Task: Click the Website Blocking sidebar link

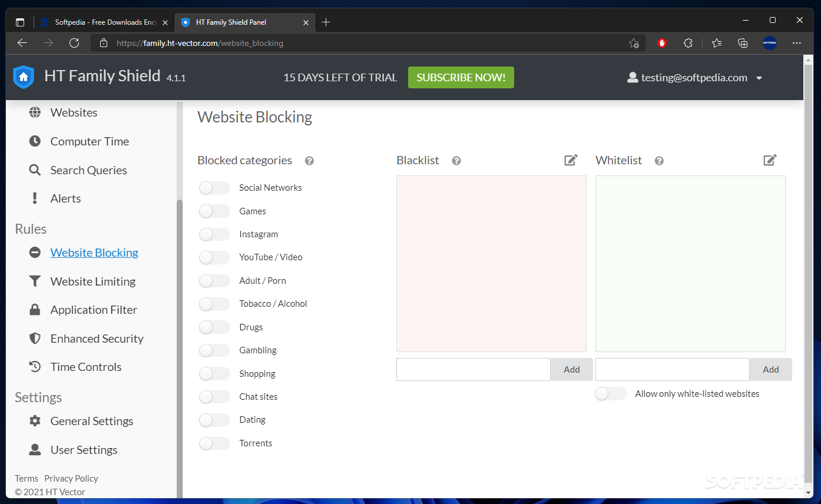Action: [x=94, y=253]
